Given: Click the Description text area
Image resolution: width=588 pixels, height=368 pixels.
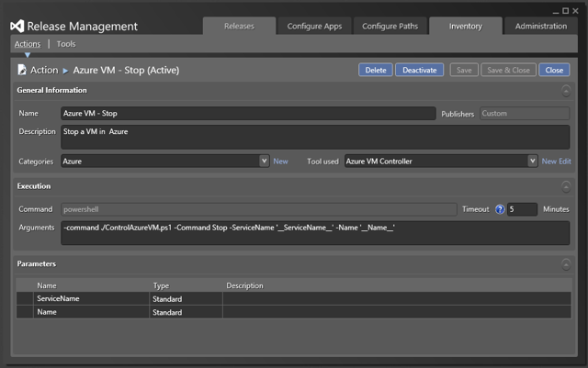Looking at the screenshot, I should coord(315,137).
